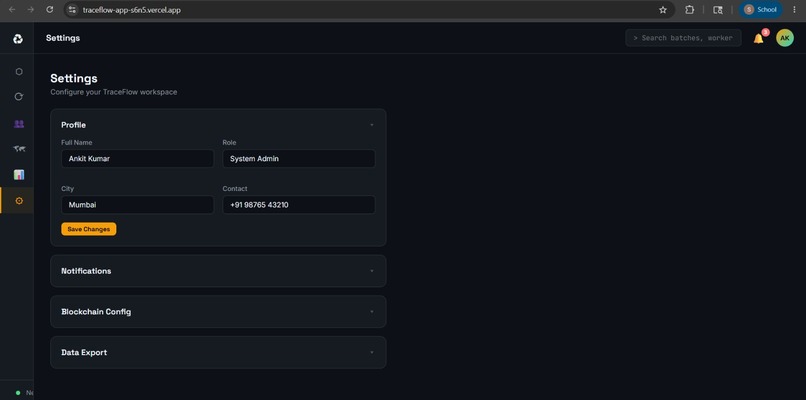
Task: Edit the City field showing Mumbai
Action: (x=137, y=205)
